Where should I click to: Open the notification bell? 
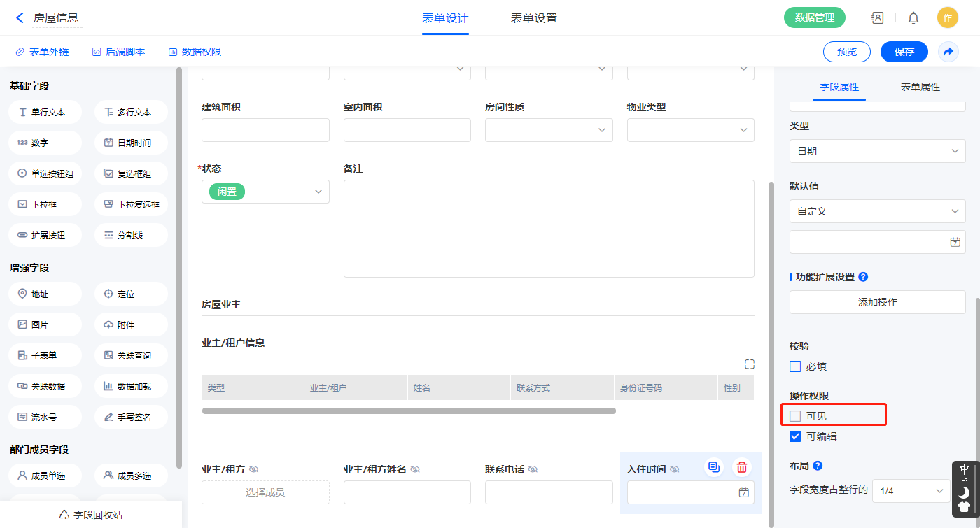(913, 18)
